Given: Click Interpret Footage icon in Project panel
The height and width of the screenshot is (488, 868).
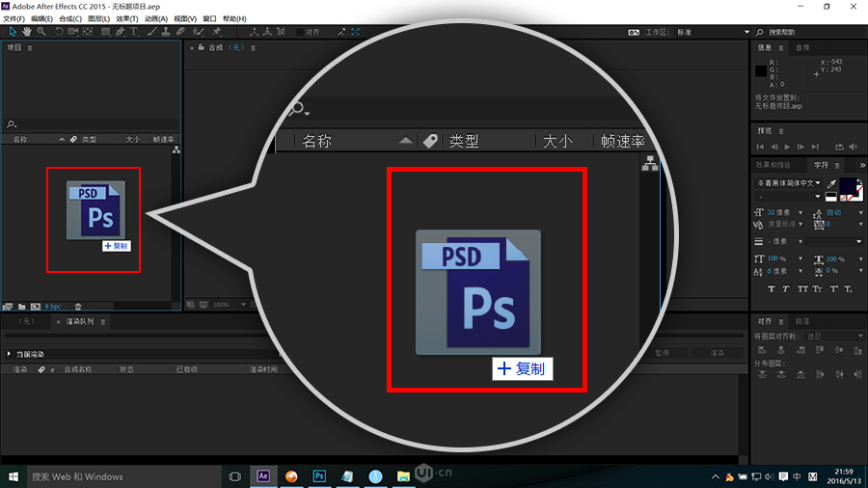Looking at the screenshot, I should pyautogui.click(x=8, y=306).
